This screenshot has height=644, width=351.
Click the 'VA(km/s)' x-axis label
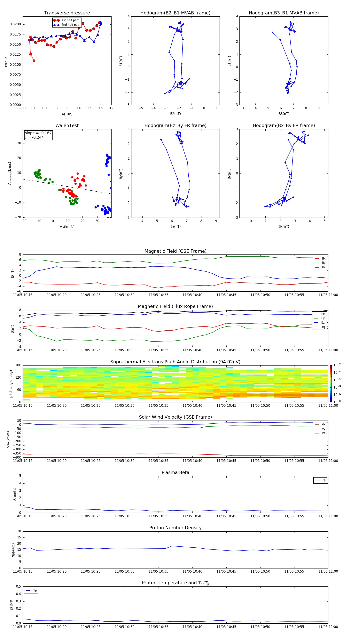click(67, 227)
